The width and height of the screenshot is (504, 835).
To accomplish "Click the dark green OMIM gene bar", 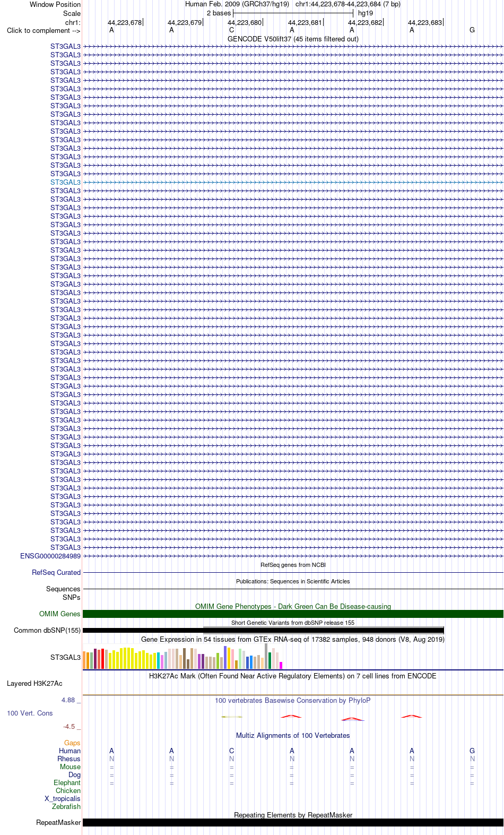I will click(x=293, y=614).
